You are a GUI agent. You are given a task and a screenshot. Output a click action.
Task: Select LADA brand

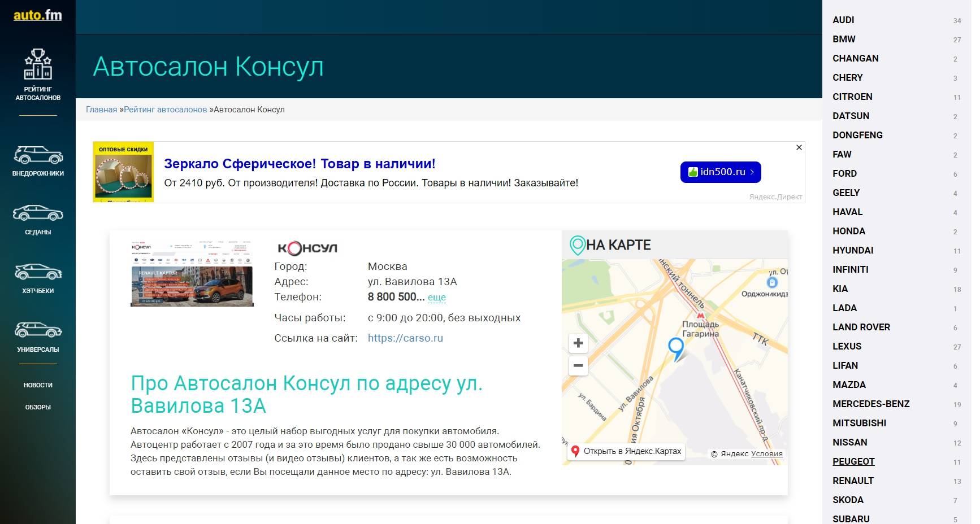(x=844, y=308)
